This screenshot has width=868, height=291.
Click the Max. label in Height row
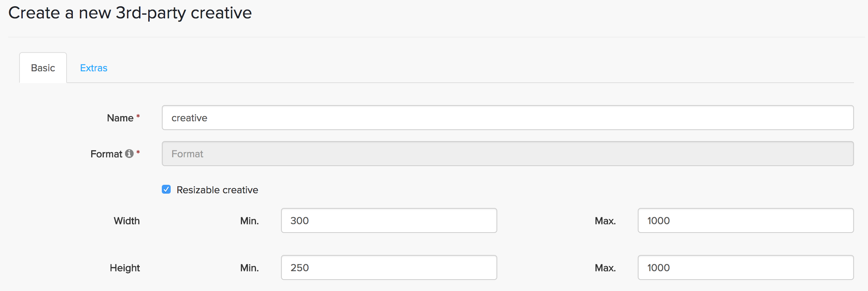pyautogui.click(x=605, y=268)
